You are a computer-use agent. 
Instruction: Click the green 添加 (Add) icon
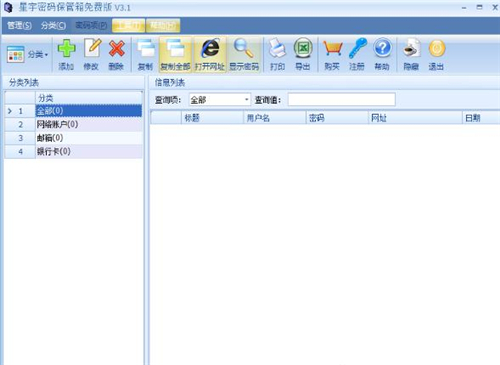(x=66, y=49)
